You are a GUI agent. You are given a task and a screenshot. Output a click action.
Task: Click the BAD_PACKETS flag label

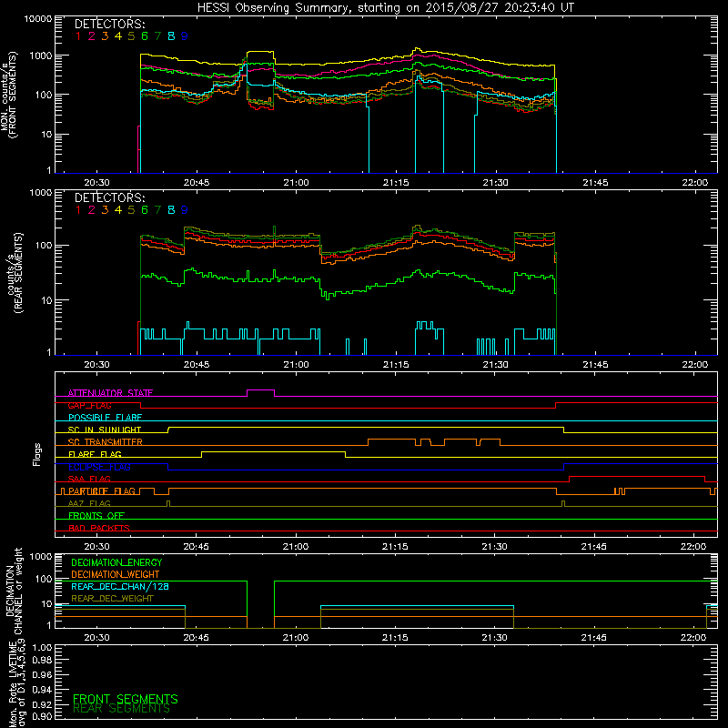pyautogui.click(x=99, y=529)
